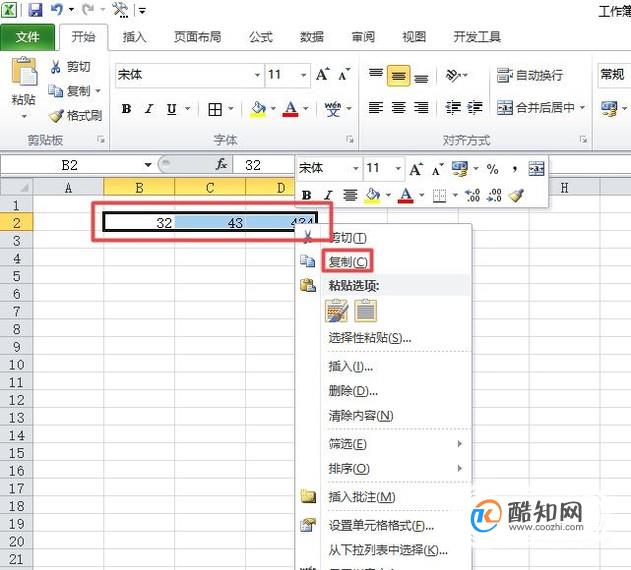The width and height of the screenshot is (631, 570).
Task: Click the ribbon borders icon
Action: [x=215, y=109]
